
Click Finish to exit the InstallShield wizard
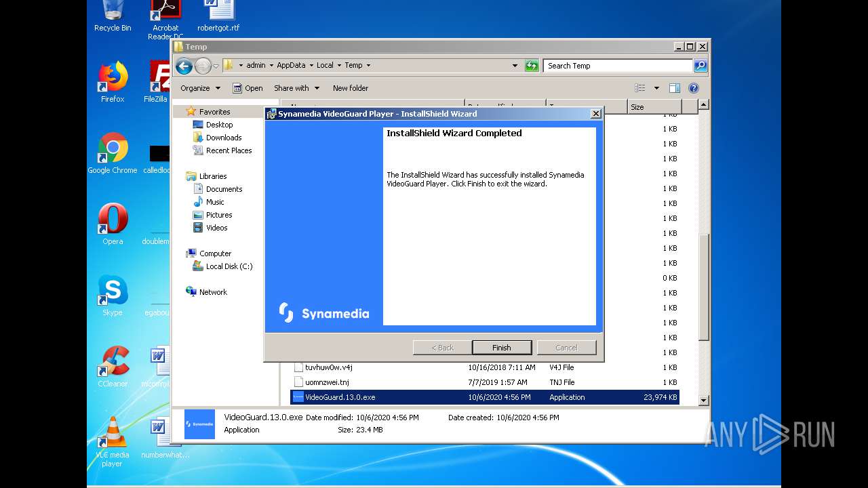point(502,348)
